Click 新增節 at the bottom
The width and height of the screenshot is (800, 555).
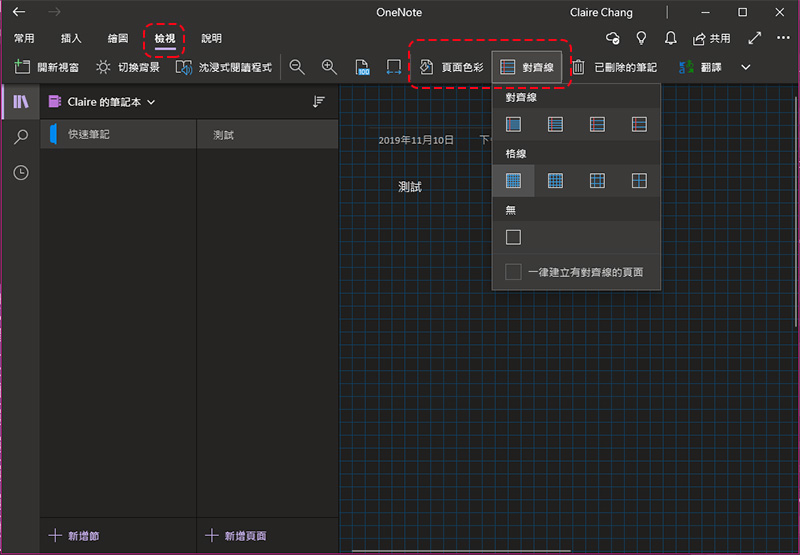73,536
